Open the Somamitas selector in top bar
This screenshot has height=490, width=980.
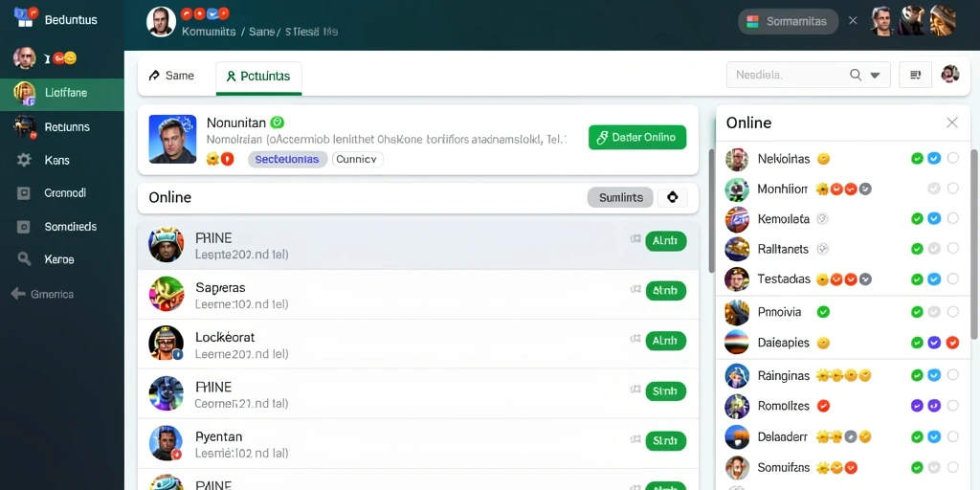click(789, 21)
